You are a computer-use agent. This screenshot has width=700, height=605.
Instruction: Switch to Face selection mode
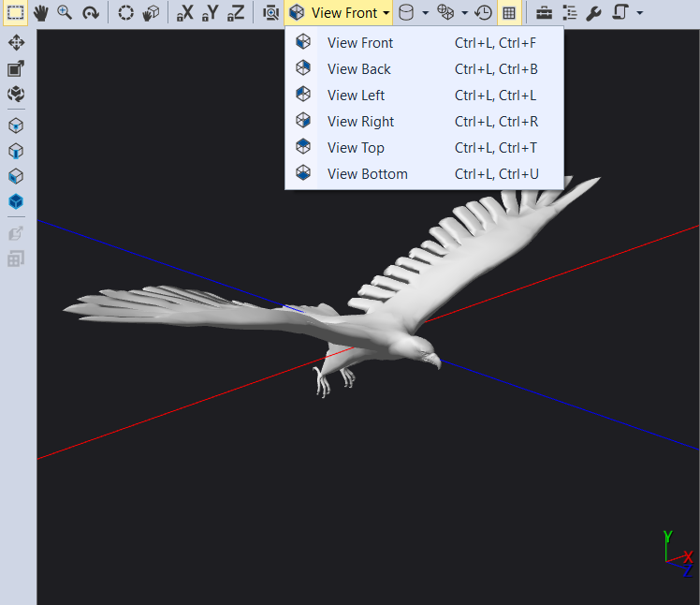(16, 176)
